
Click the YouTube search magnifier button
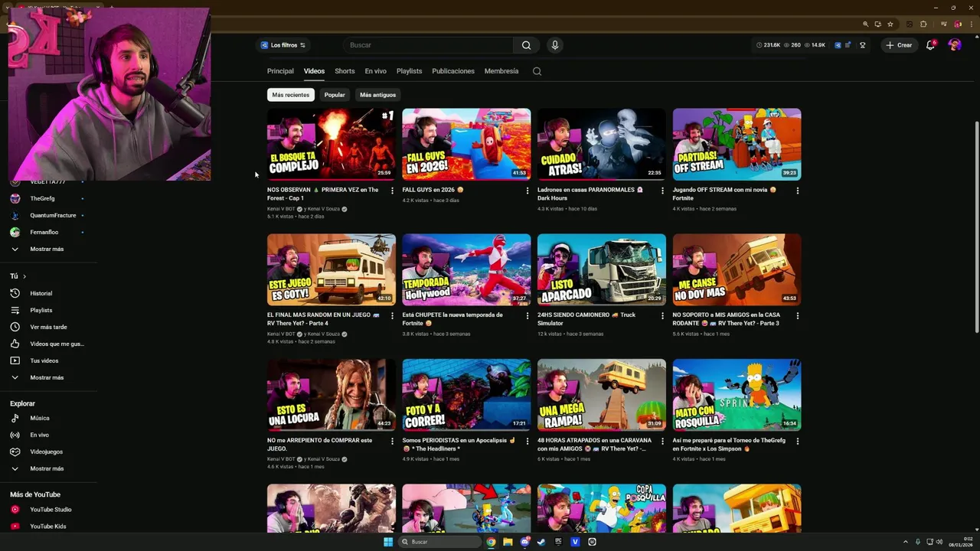point(526,45)
